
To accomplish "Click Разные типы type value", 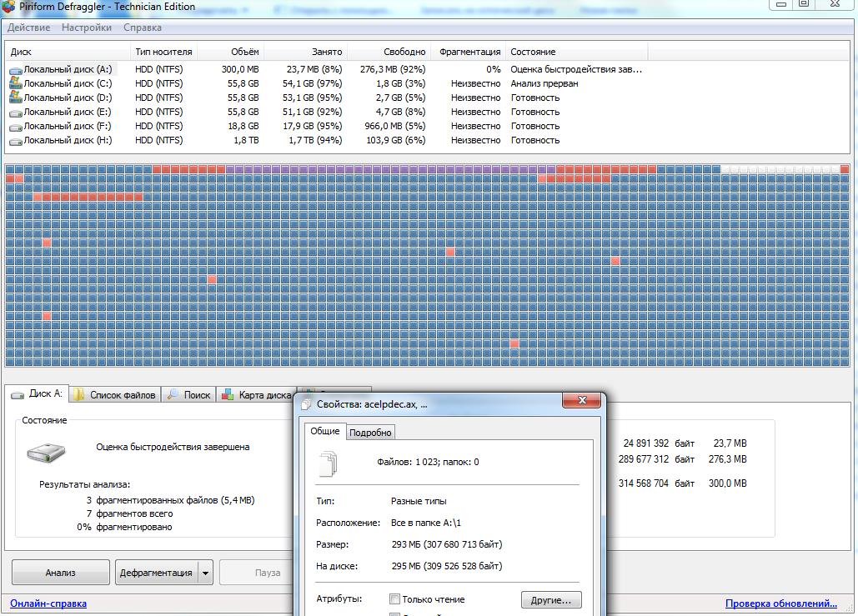I will [x=419, y=501].
